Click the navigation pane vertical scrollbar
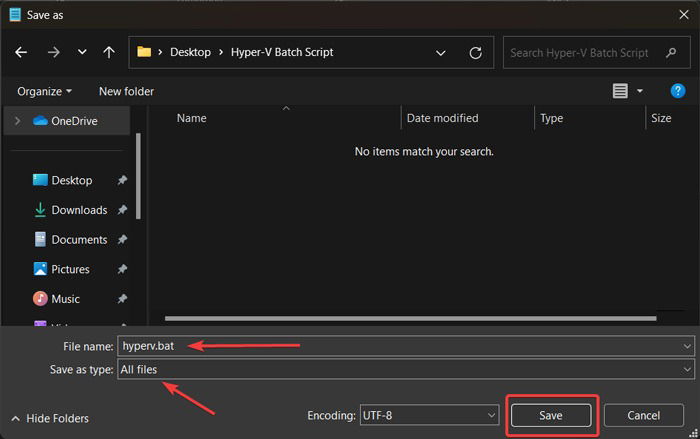700x439 pixels. [x=138, y=176]
